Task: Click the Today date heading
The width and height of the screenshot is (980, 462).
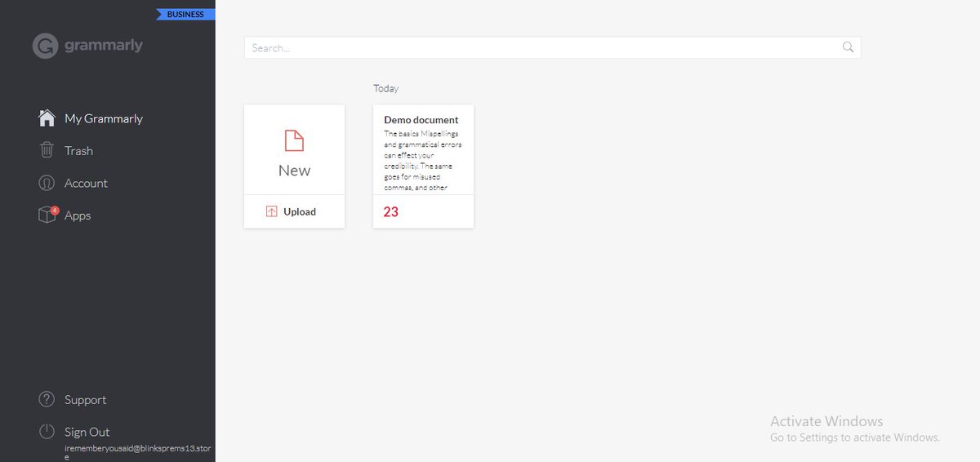Action: tap(386, 88)
